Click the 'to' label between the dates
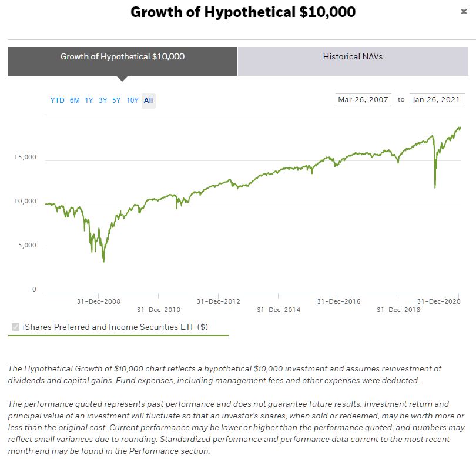The image size is (476, 459). (401, 99)
